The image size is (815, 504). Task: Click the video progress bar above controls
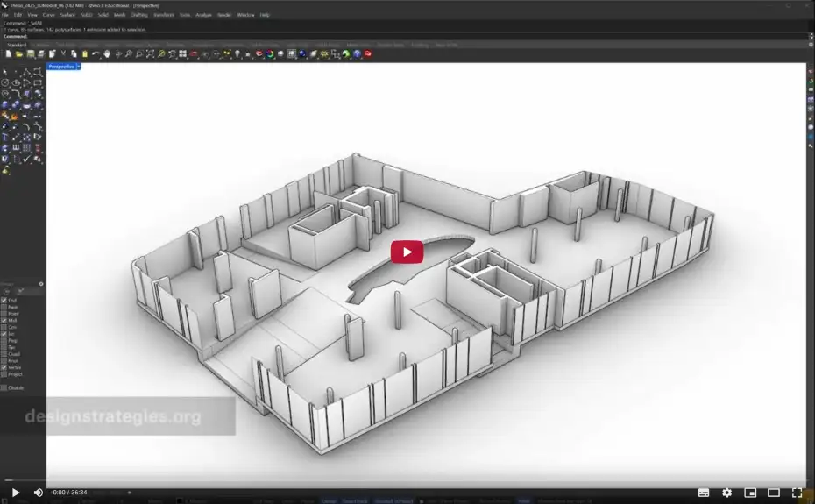407,480
